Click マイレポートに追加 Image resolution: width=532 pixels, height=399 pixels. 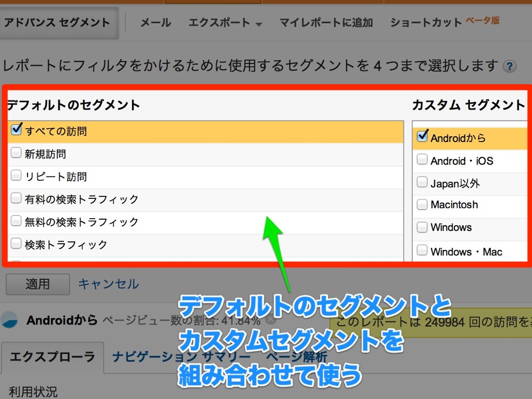326,23
